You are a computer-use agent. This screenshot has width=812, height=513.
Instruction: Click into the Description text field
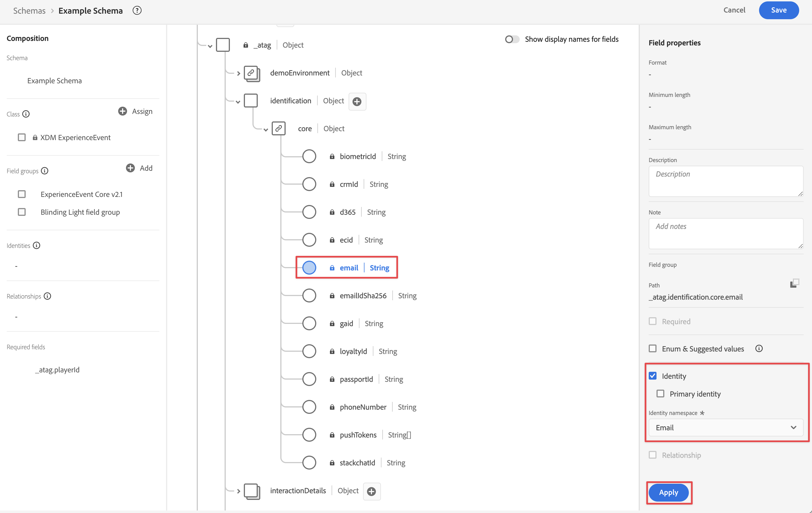point(726,181)
